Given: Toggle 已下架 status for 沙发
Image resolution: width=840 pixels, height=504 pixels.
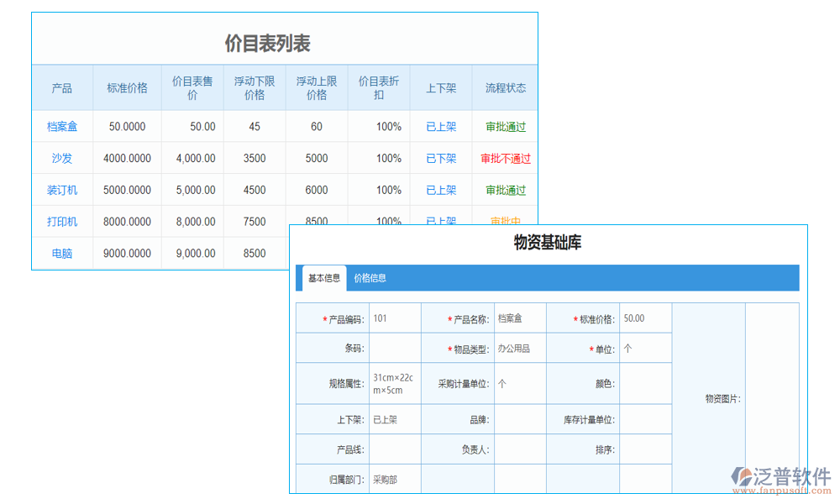Looking at the screenshot, I should coord(441,158).
